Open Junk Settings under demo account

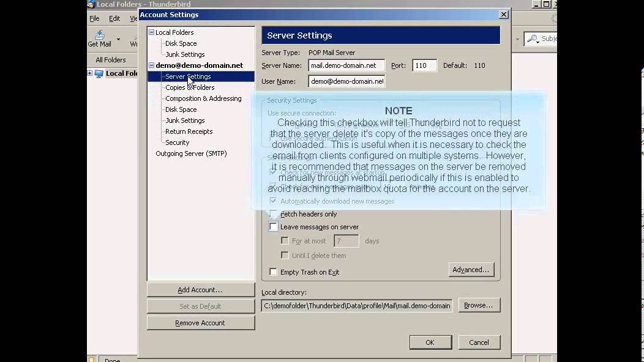click(185, 120)
